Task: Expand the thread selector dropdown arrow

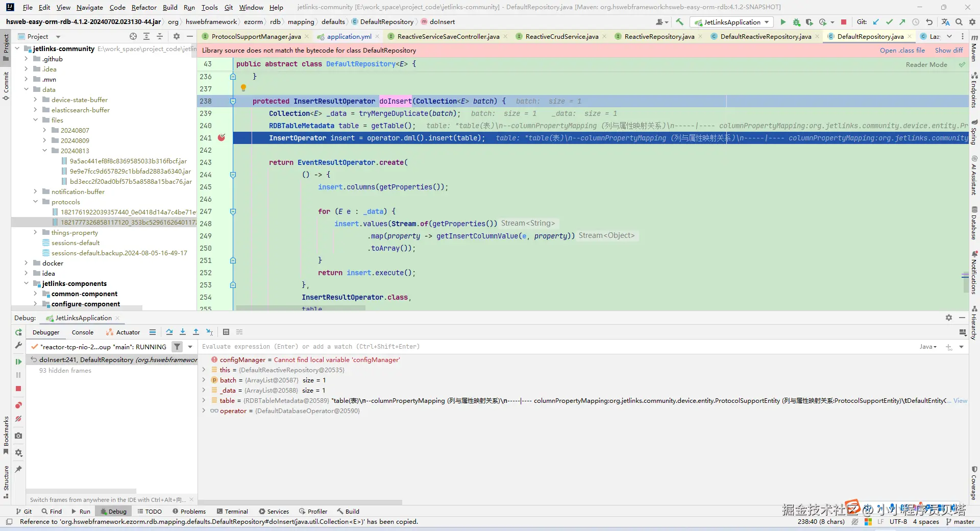Action: coord(190,347)
